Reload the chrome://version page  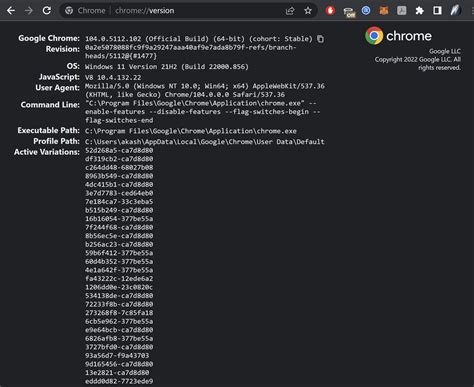pos(47,11)
